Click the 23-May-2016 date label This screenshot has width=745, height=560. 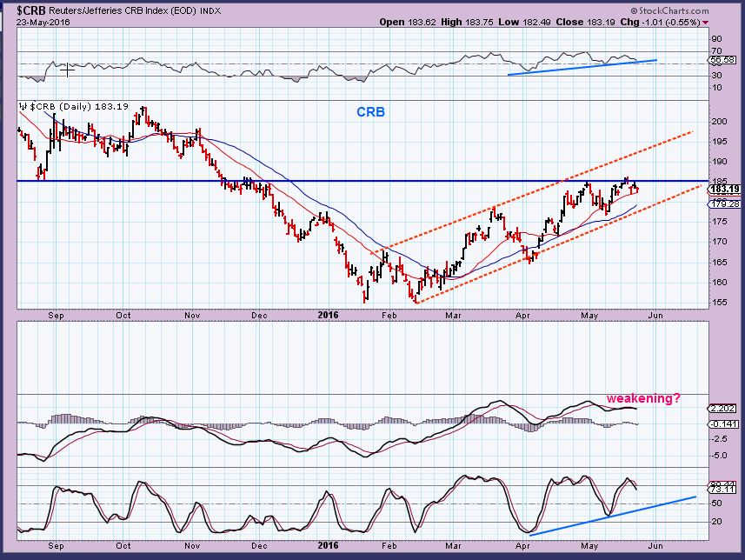click(31, 23)
